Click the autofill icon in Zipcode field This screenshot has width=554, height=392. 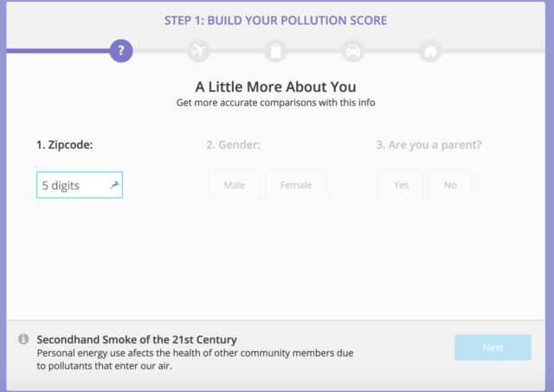(114, 184)
